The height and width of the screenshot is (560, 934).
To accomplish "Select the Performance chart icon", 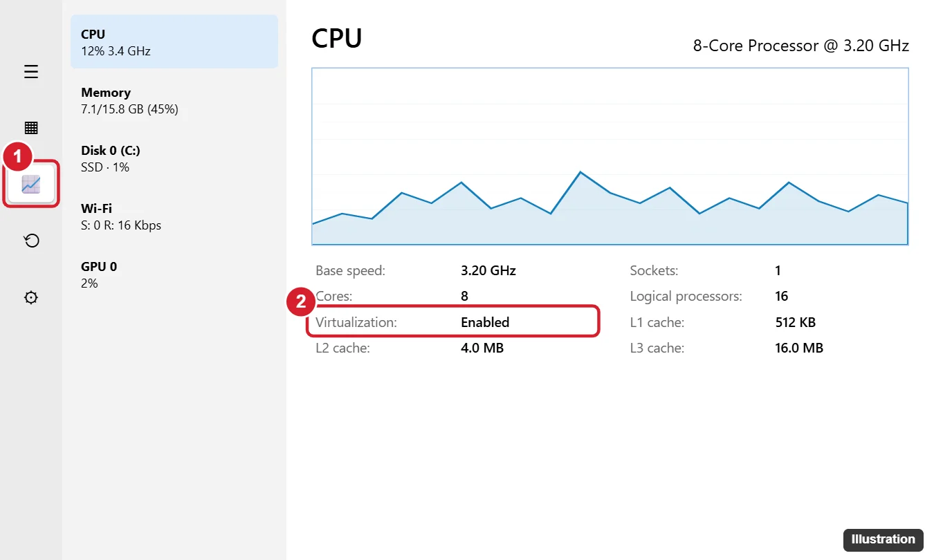I will (31, 184).
